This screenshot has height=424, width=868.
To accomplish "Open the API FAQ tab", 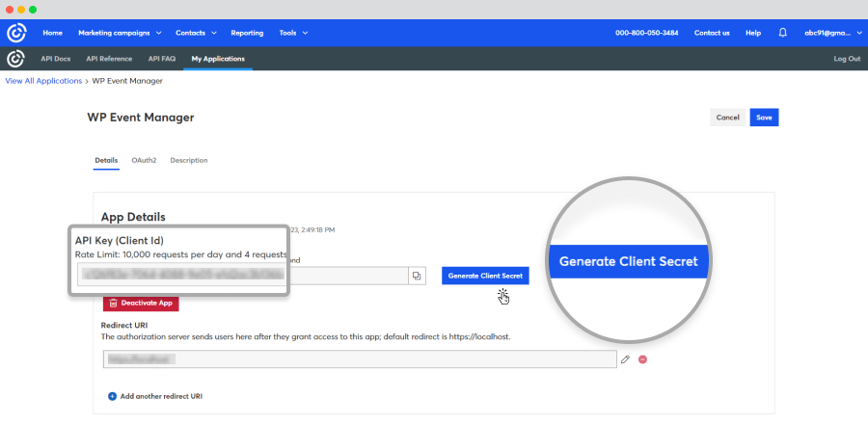I will pos(162,59).
